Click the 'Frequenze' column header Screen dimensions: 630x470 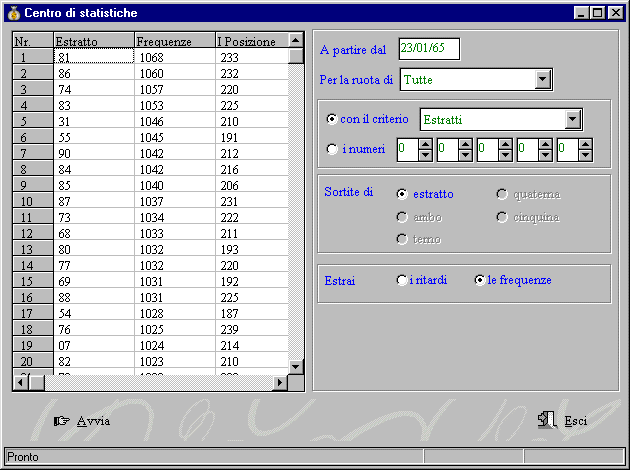pyautogui.click(x=175, y=40)
